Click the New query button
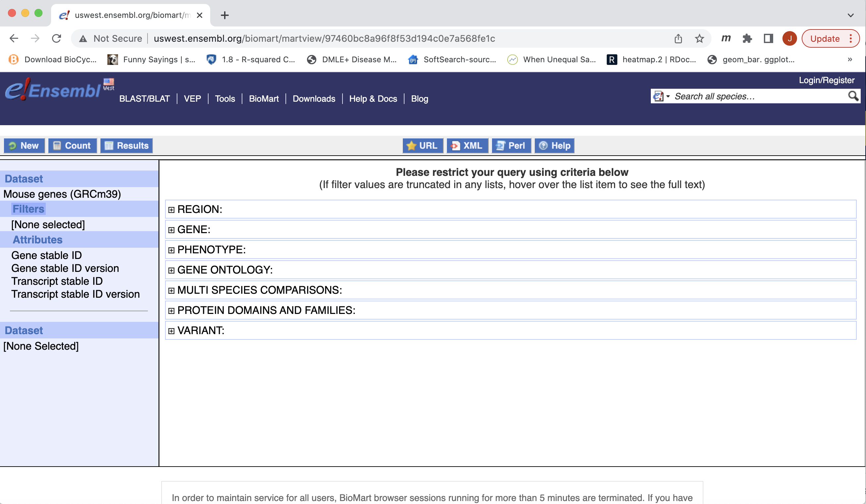Screen dimensions: 866x504 point(24,145)
